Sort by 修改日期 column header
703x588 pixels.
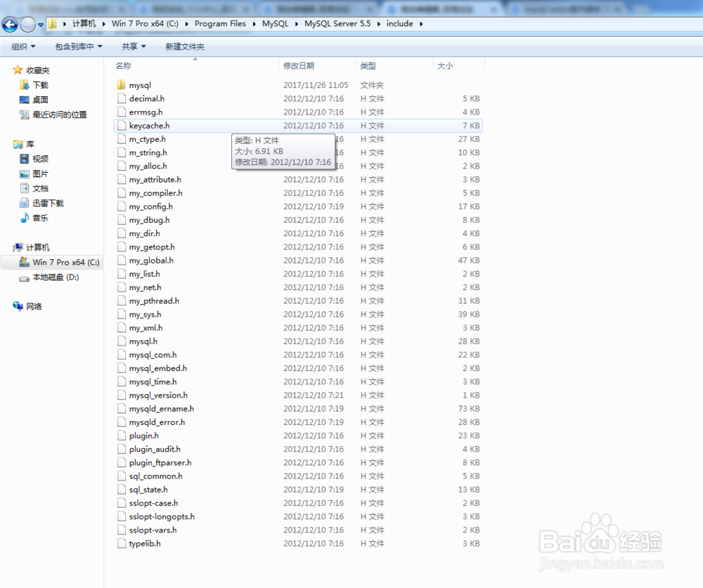pos(299,66)
